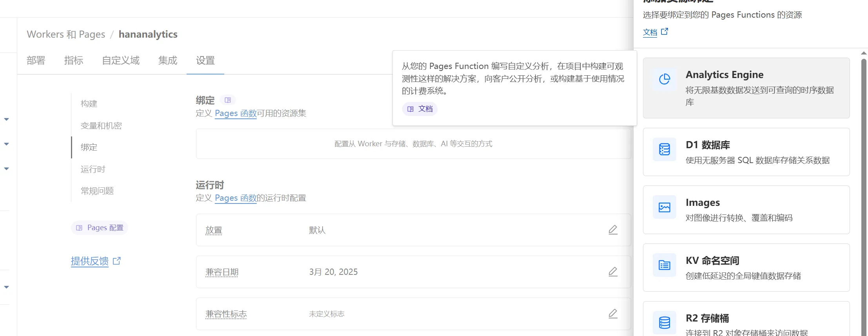Viewport: 868px width, 336px height.
Task: Click the Analytics Engine pie-chart icon
Action: tap(665, 79)
